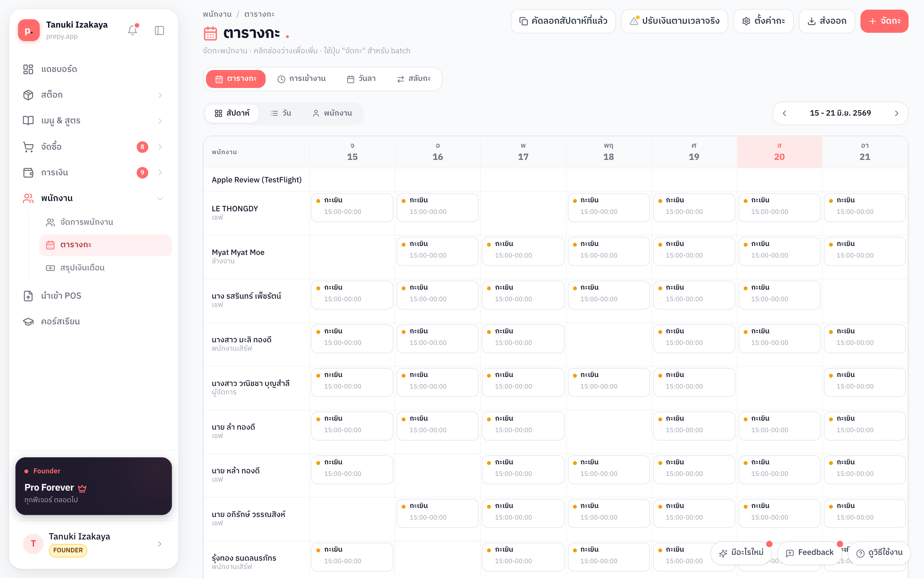Viewport: 924px width, 578px height.
Task: Click the calendar icon beside ตารางกะ title
Action: click(x=210, y=33)
